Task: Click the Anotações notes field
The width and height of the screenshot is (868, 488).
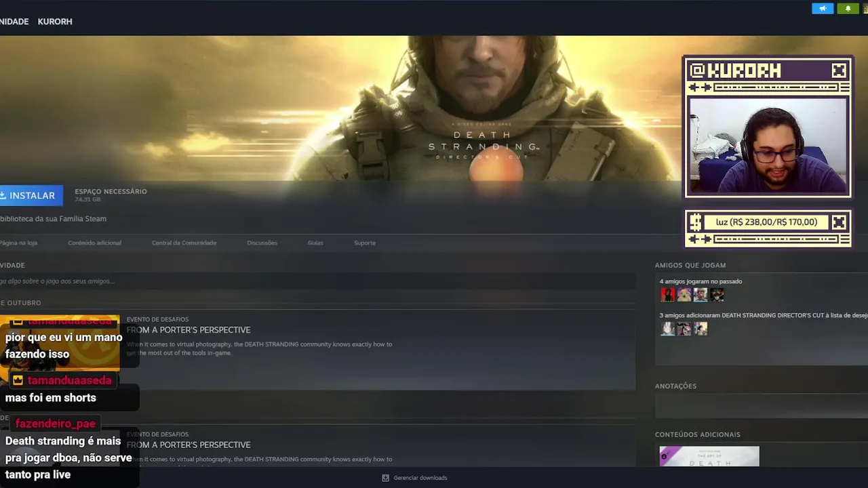Action: [761, 405]
